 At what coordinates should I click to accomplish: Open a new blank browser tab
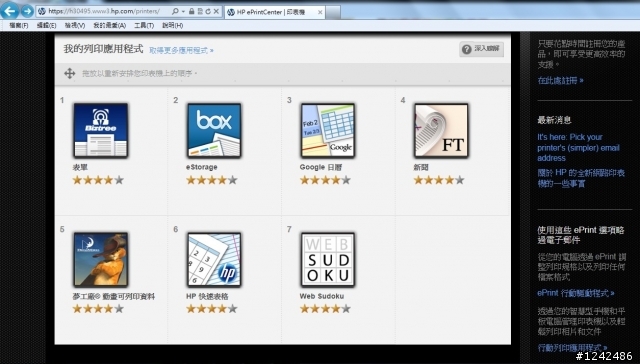click(333, 13)
